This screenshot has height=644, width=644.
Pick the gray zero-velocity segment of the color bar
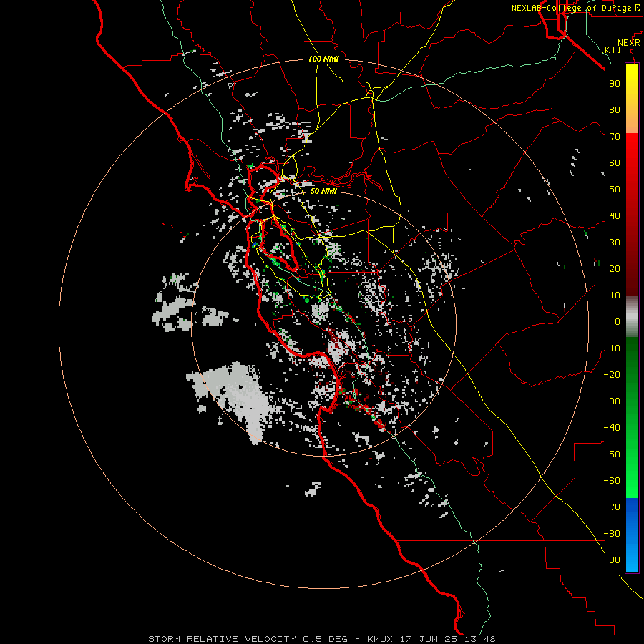click(x=632, y=317)
